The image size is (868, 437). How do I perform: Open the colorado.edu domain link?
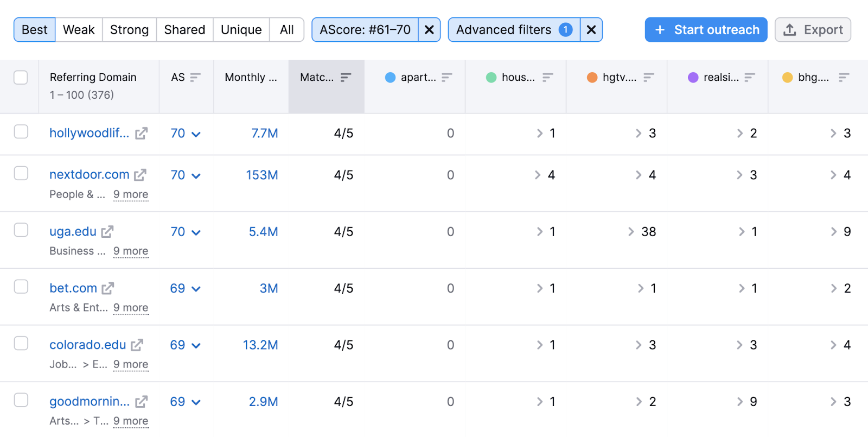(x=88, y=345)
